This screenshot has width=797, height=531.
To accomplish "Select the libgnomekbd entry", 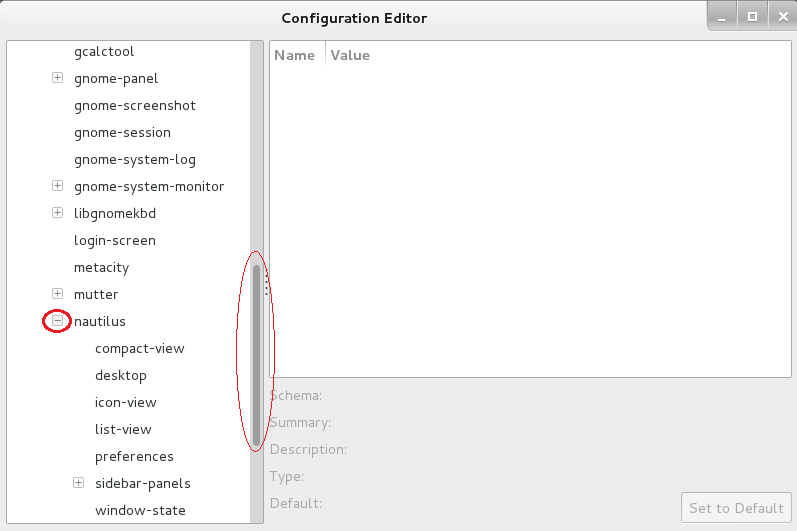I will tap(115, 213).
